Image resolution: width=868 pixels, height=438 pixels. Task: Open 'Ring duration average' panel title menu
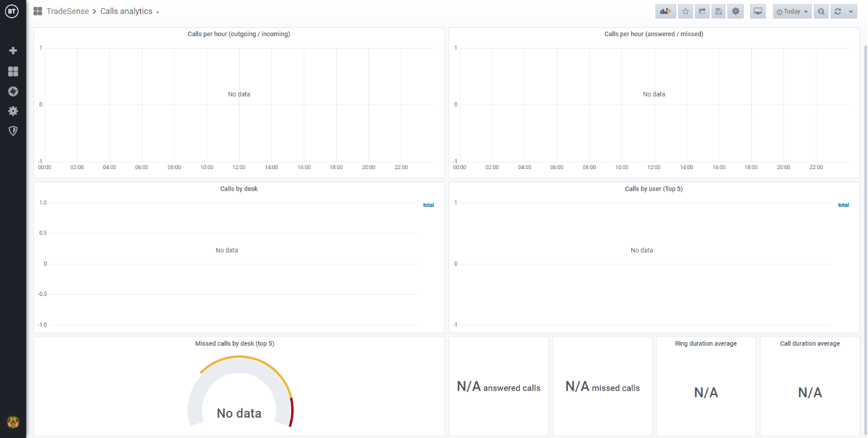tap(706, 343)
